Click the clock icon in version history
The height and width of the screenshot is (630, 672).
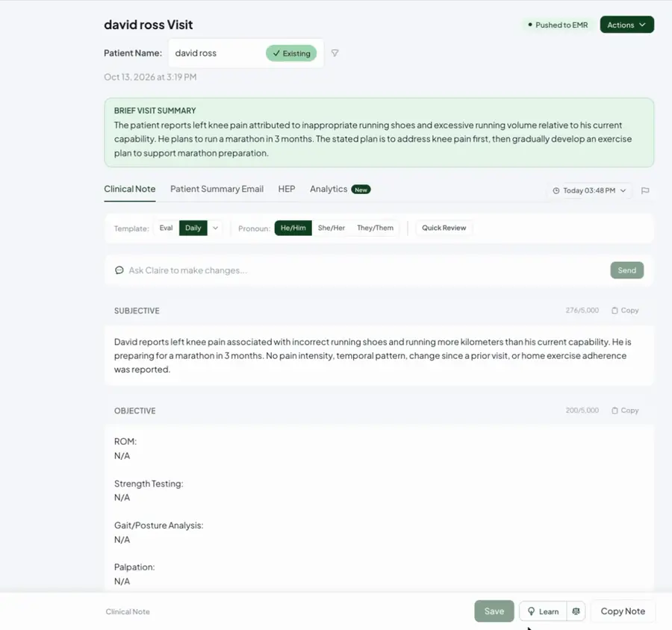pos(556,190)
